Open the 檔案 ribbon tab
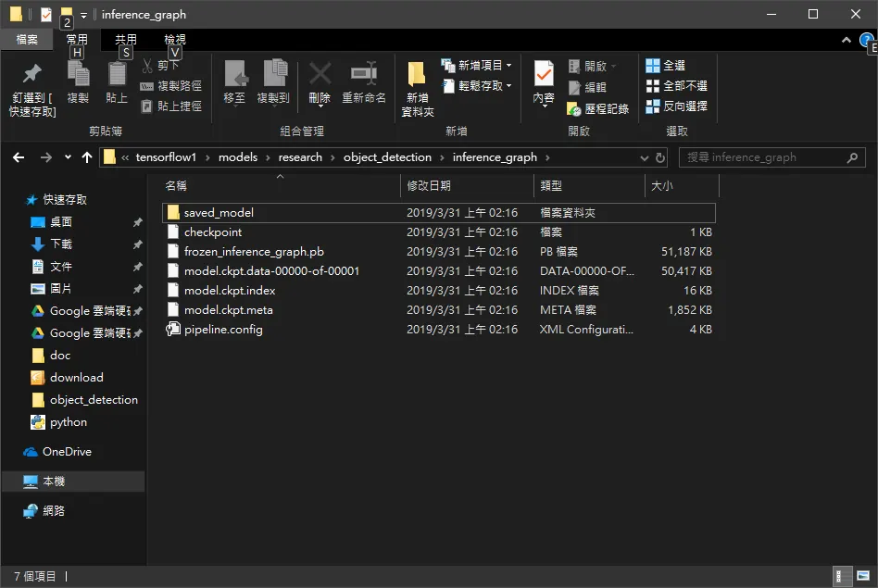This screenshot has height=588, width=878. coord(27,39)
